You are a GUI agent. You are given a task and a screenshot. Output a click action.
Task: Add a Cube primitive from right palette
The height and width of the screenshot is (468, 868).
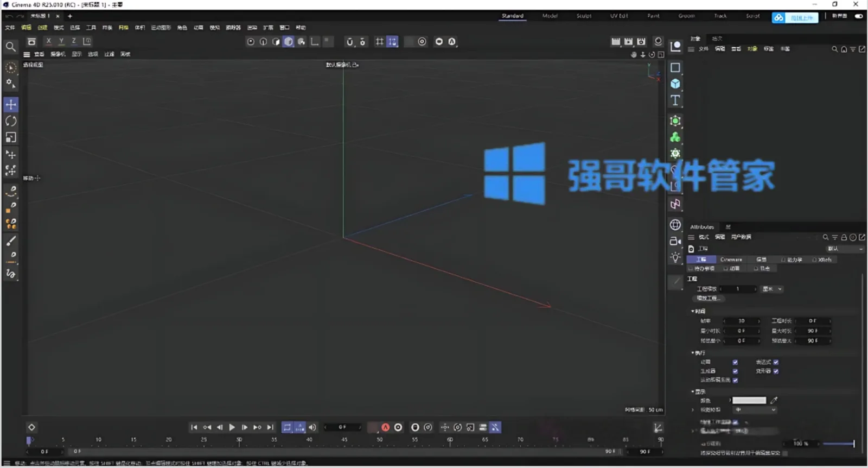675,84
